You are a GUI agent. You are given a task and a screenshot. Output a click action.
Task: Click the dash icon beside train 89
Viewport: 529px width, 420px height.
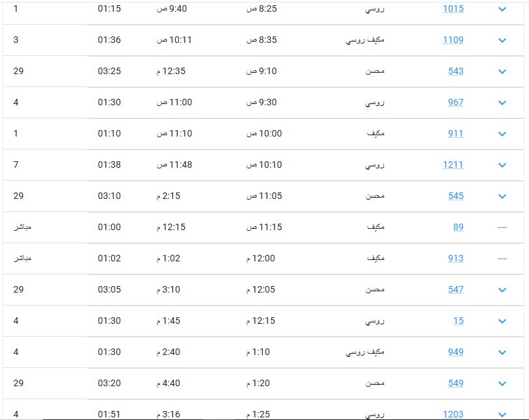pos(502,228)
